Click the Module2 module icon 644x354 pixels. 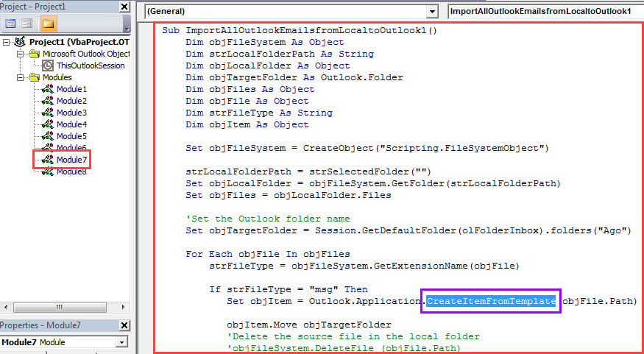point(48,101)
